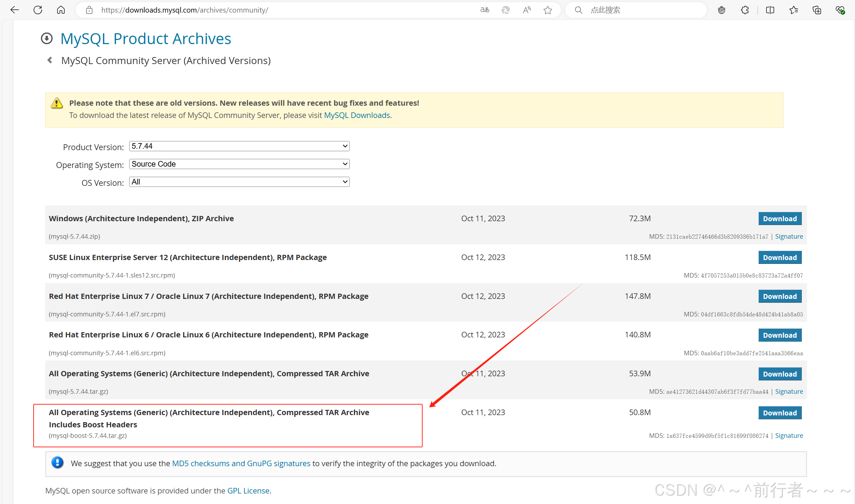Download the Red Hat Enterprise Linux 7 RPM
This screenshot has width=855, height=504.
click(x=780, y=296)
